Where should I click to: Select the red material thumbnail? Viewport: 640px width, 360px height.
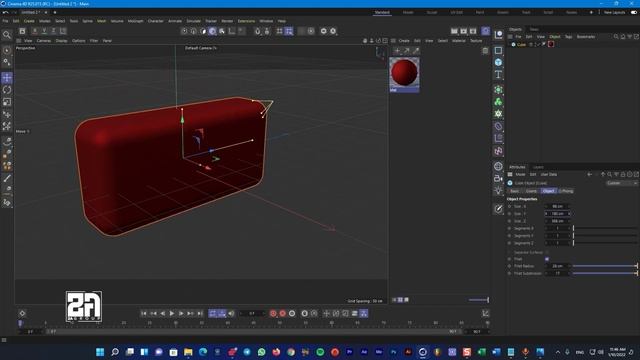coord(404,72)
